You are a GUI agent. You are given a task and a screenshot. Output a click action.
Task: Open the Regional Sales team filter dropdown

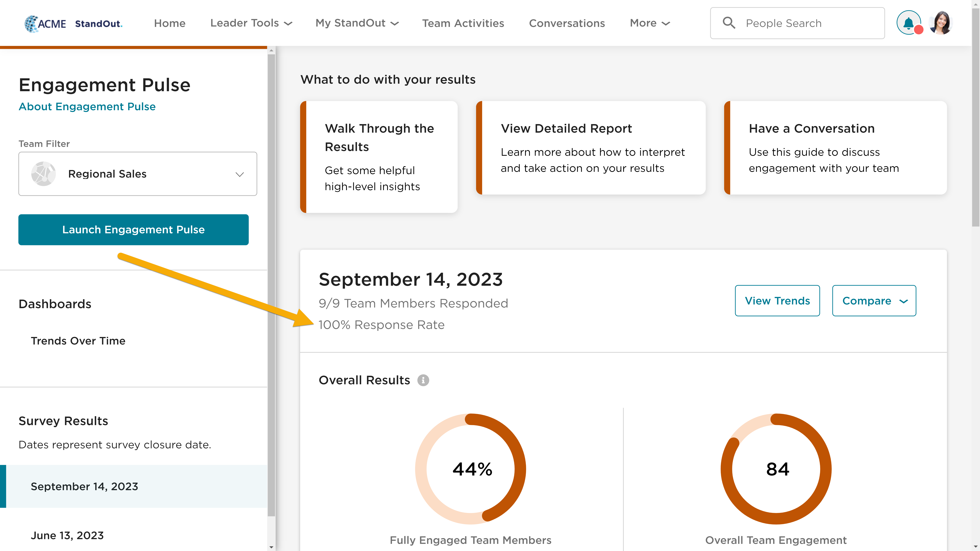[138, 174]
